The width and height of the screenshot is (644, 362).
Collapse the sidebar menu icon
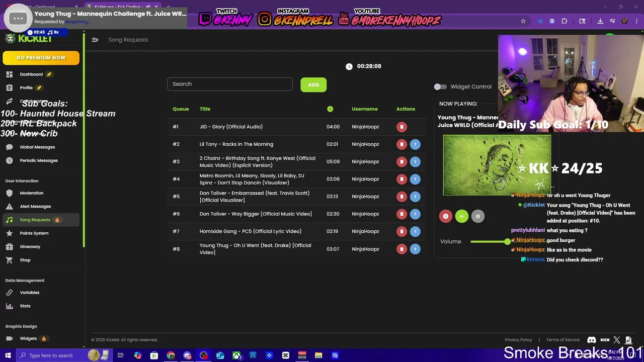95,40
